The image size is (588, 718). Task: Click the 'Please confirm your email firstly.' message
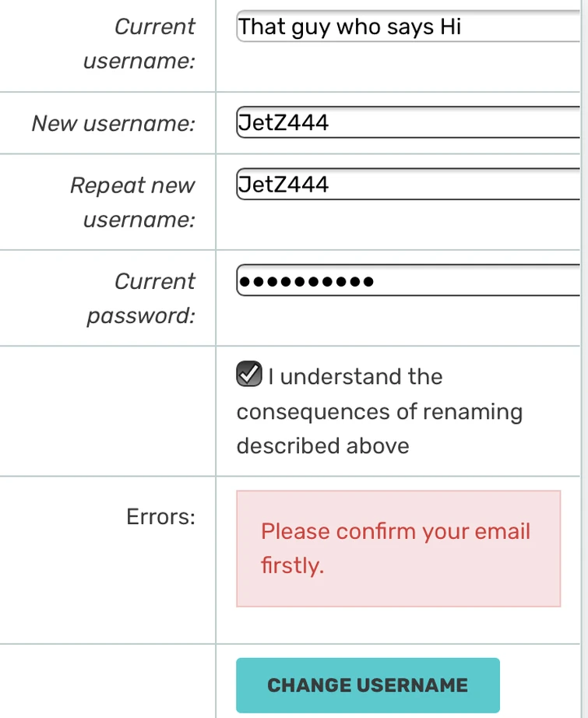(396, 548)
